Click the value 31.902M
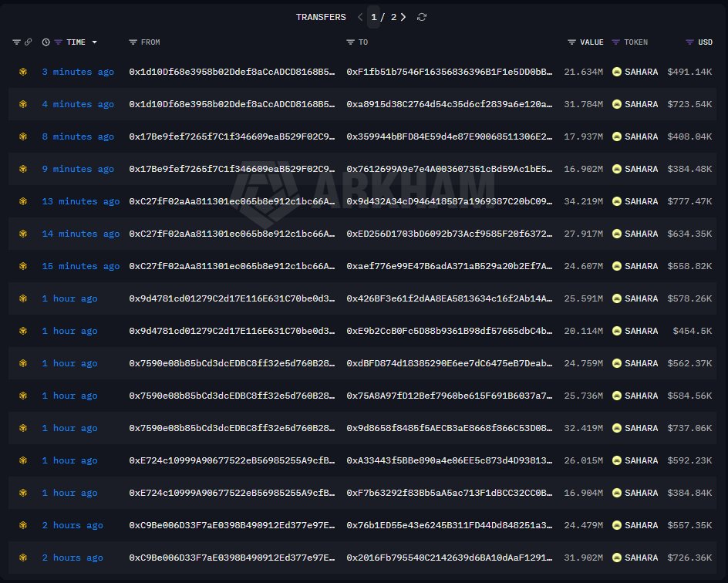This screenshot has width=728, height=583. coord(584,558)
